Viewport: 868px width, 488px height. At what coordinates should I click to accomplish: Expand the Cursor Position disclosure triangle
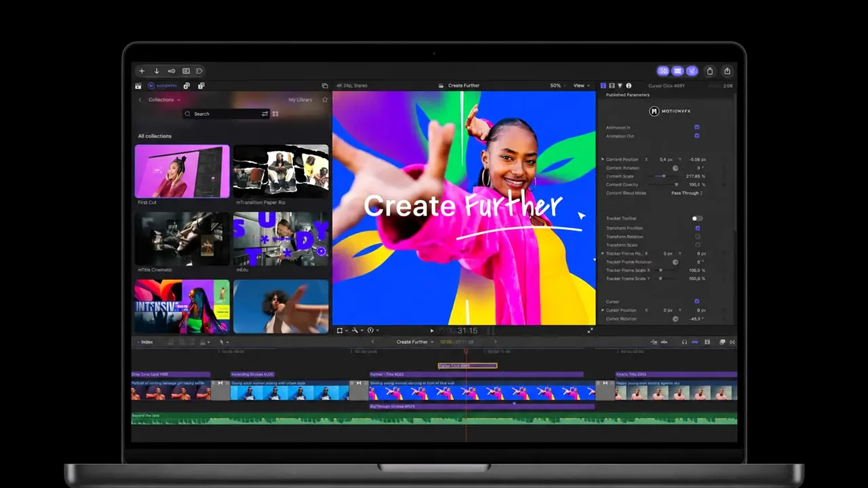602,310
